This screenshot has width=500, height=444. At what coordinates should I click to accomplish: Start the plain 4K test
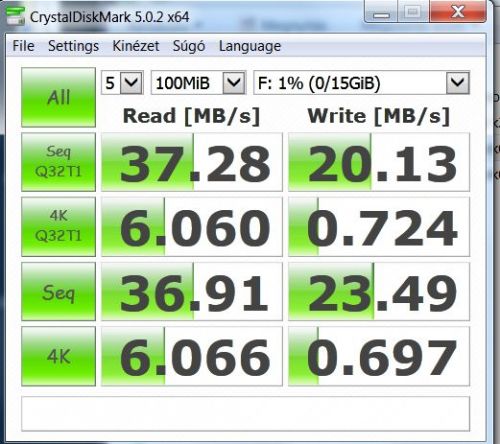[x=58, y=356]
